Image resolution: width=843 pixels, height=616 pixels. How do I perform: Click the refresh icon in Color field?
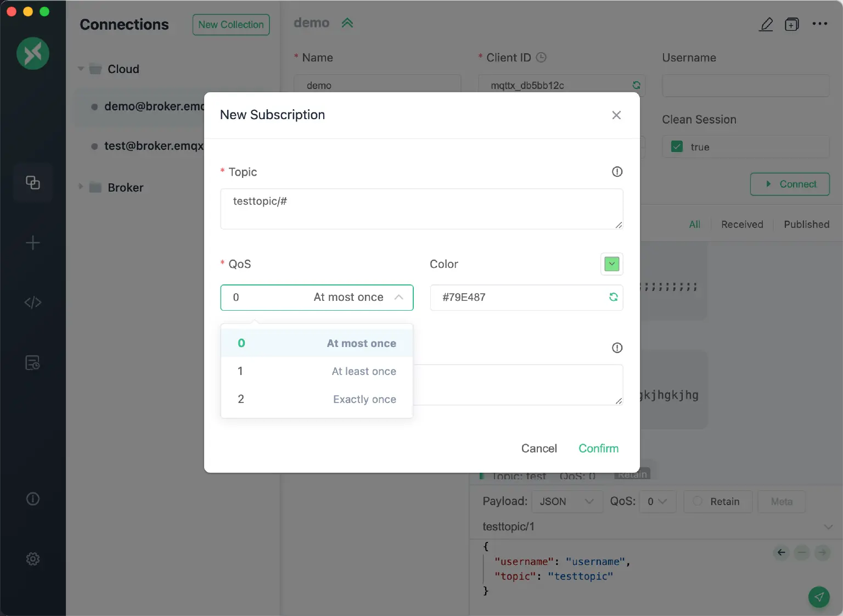(x=613, y=297)
